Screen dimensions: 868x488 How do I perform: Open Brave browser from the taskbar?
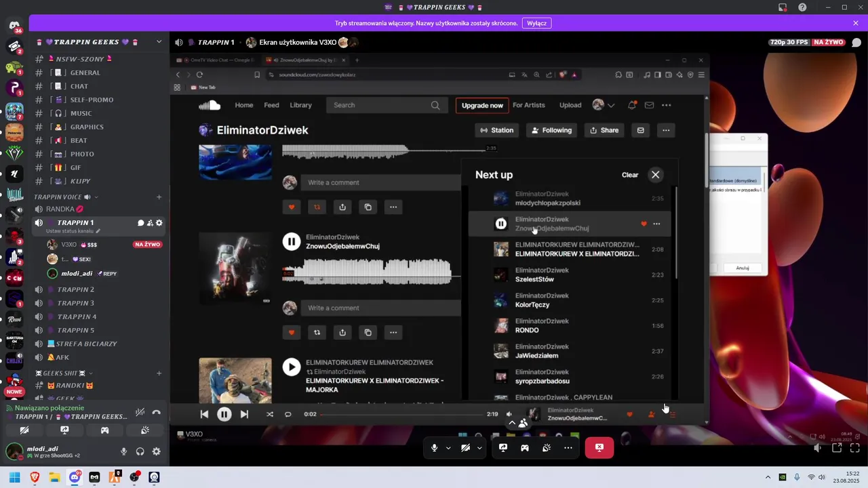[35, 477]
